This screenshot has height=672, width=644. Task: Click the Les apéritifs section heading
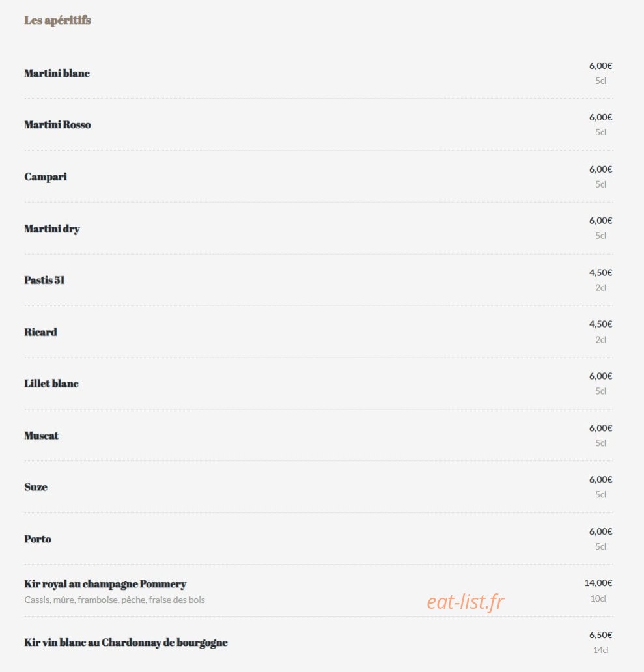pyautogui.click(x=57, y=20)
